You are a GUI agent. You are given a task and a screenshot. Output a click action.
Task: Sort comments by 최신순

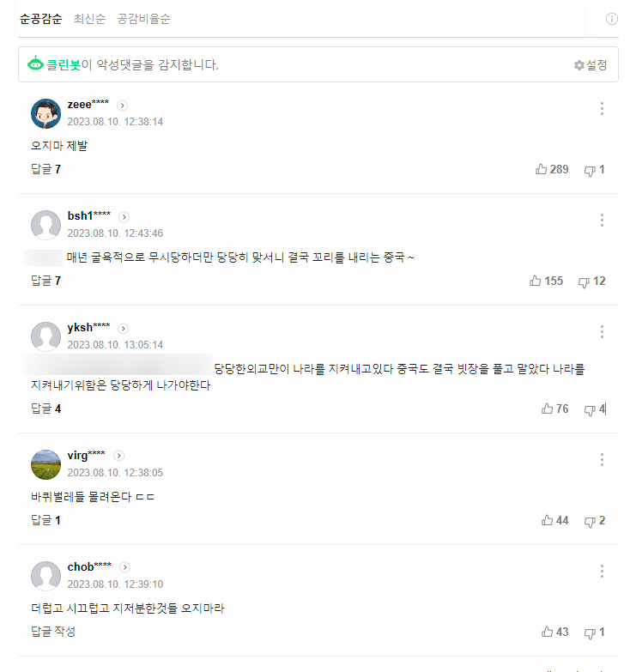(x=89, y=19)
